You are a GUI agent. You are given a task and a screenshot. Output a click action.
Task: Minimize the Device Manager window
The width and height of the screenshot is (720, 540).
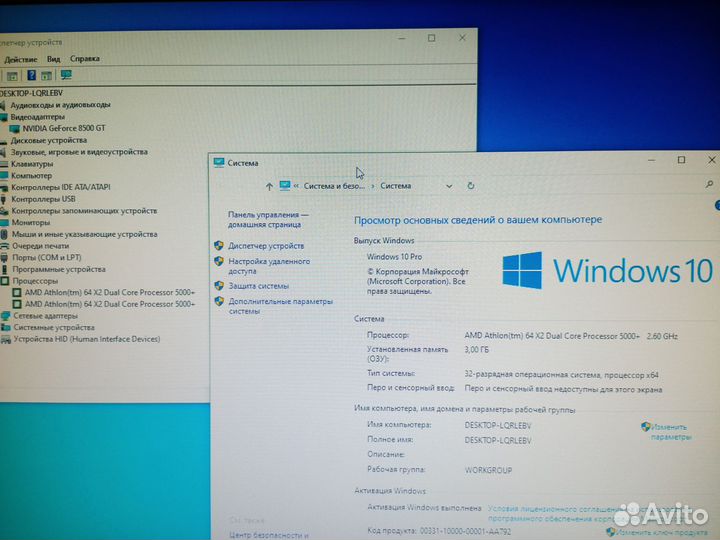(x=402, y=39)
